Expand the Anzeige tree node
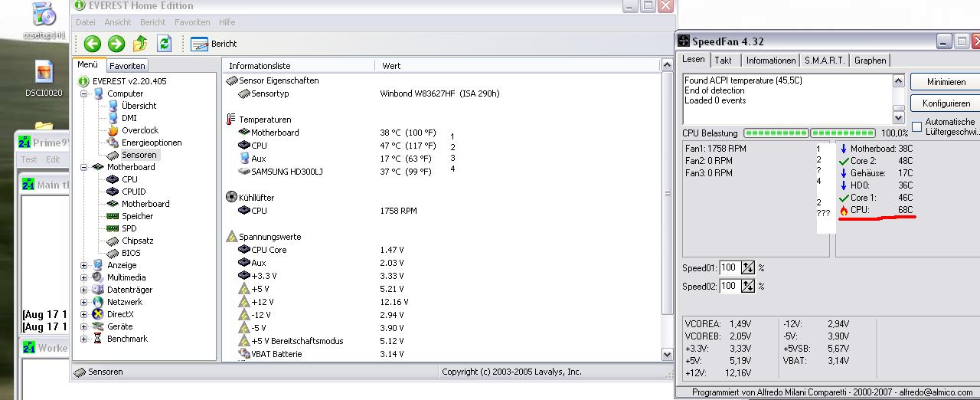980x400 pixels. (x=84, y=265)
